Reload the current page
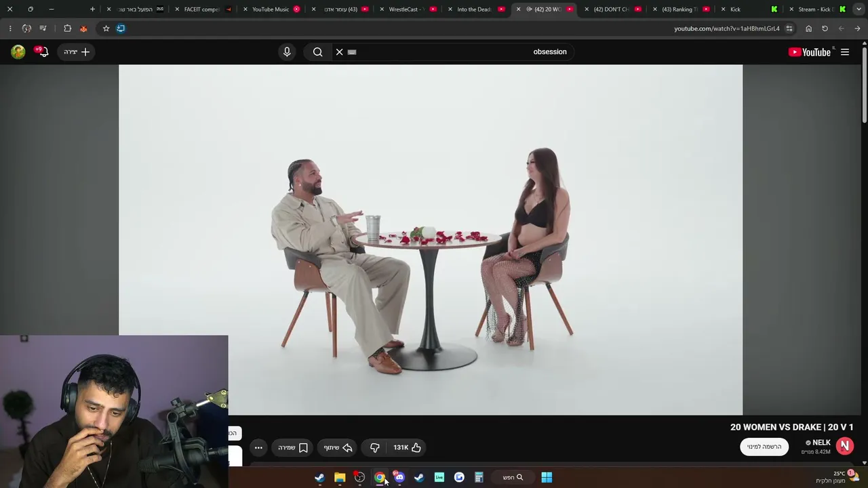The image size is (868, 488). click(x=825, y=28)
